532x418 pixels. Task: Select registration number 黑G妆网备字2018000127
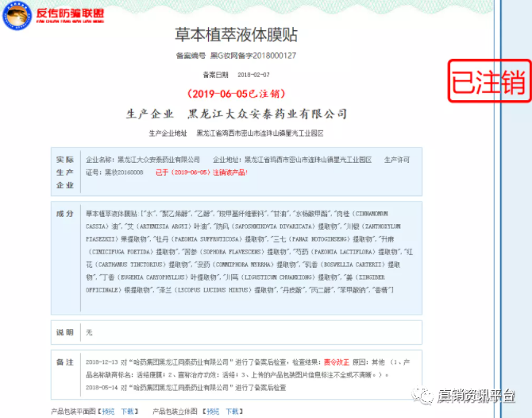[253, 56]
